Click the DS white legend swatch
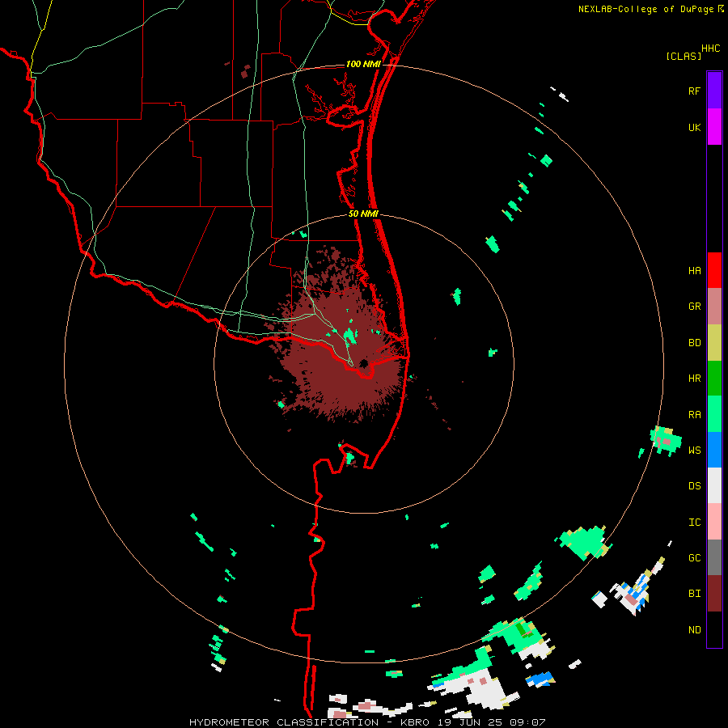The height and width of the screenshot is (728, 728). pyautogui.click(x=714, y=485)
